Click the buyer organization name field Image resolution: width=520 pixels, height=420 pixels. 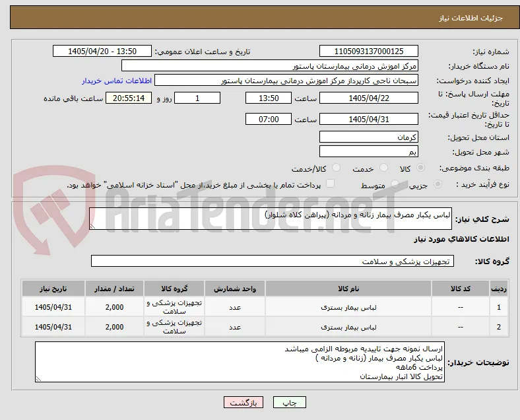pyautogui.click(x=270, y=65)
